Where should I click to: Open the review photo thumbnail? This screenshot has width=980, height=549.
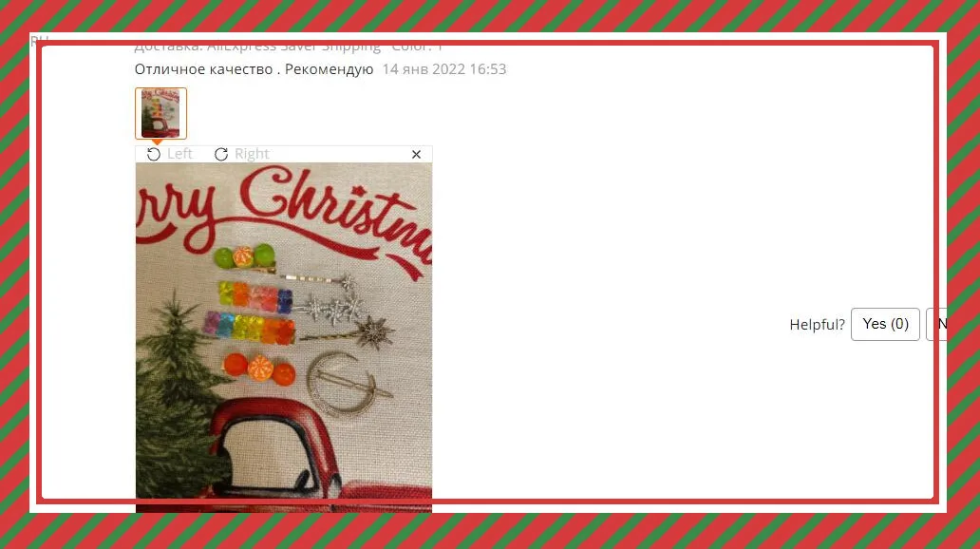[x=160, y=113]
